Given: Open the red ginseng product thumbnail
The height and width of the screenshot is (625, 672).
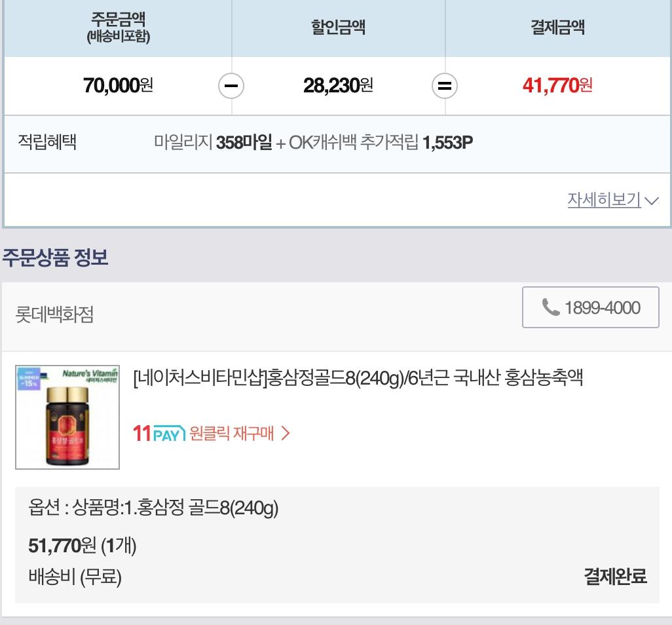Looking at the screenshot, I should 67,417.
